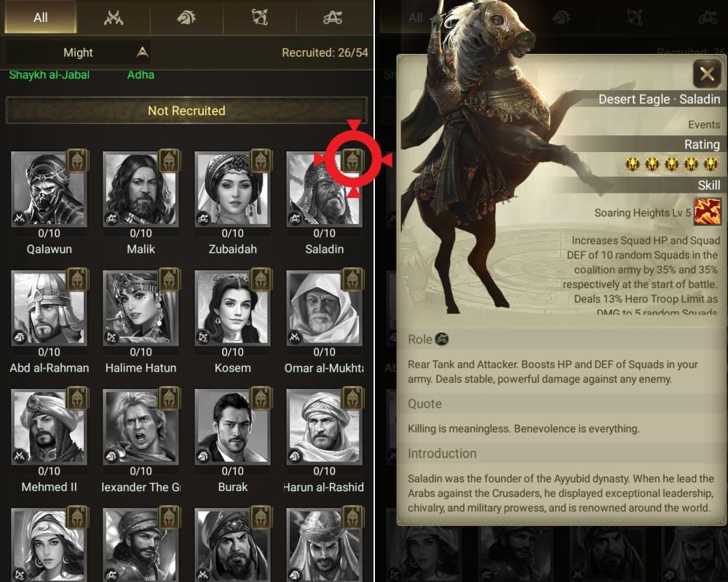Switch to the cavalry horse-head tab
Viewport: 728px width, 582px height.
click(x=186, y=17)
